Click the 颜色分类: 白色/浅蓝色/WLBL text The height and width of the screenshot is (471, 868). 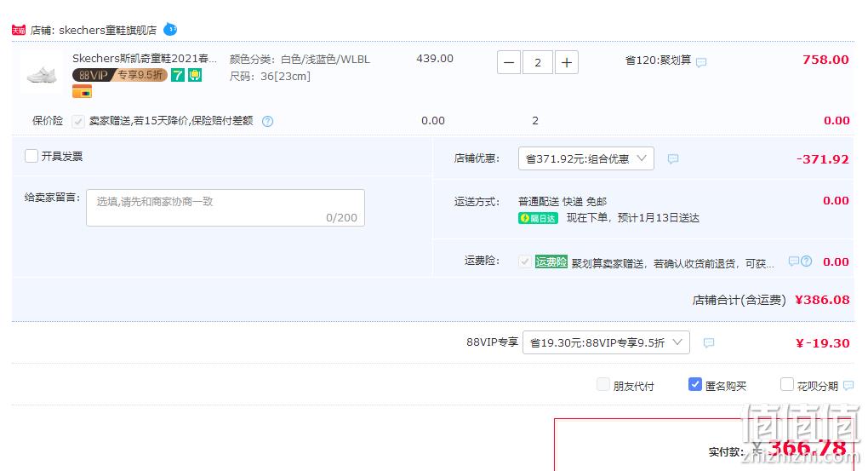coord(300,60)
